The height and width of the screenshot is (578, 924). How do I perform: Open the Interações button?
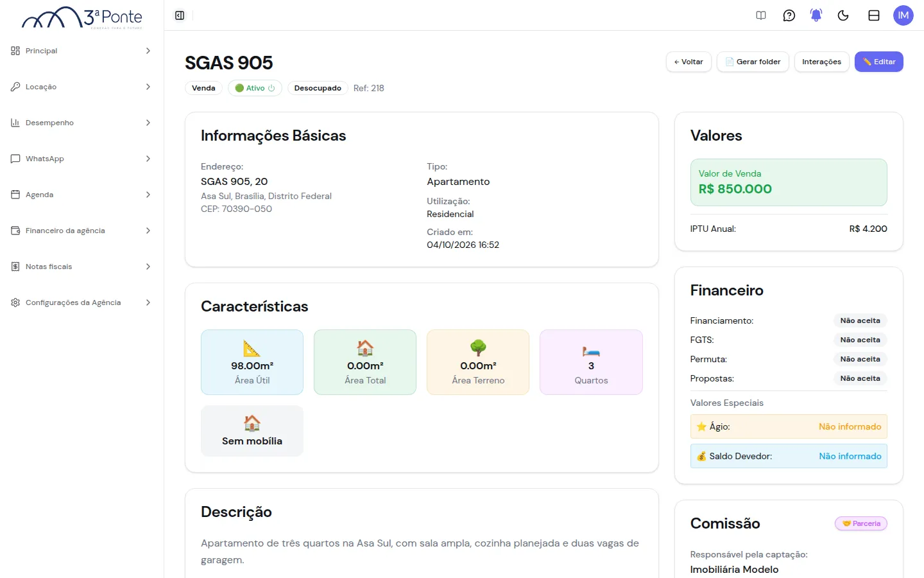(822, 62)
